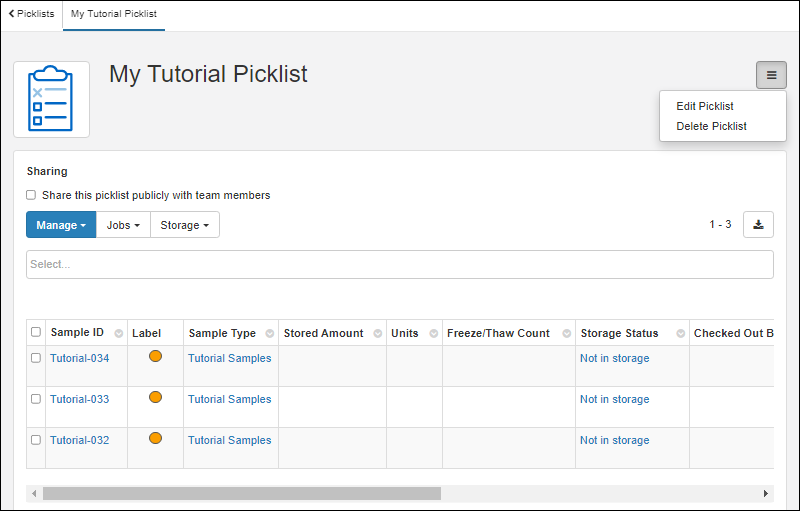Choose Edit Picklist from the menu

(x=705, y=106)
